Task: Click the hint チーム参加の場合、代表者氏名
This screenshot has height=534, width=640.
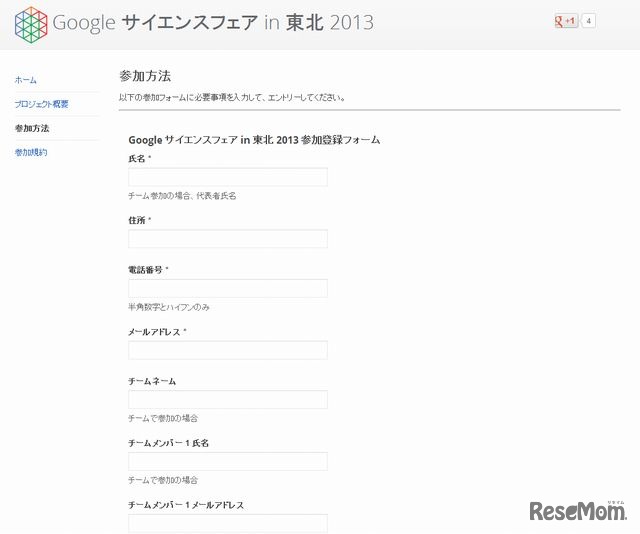Action: pyautogui.click(x=182, y=196)
